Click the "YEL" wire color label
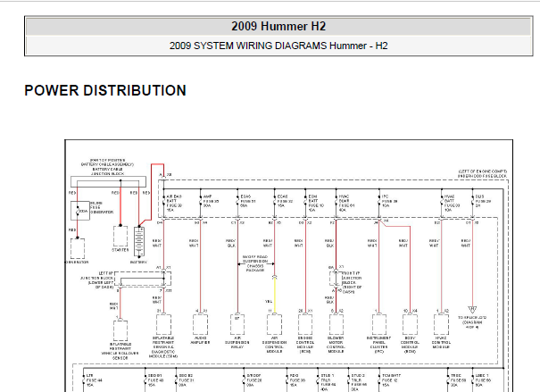The width and height of the screenshot is (540, 392). click(269, 302)
